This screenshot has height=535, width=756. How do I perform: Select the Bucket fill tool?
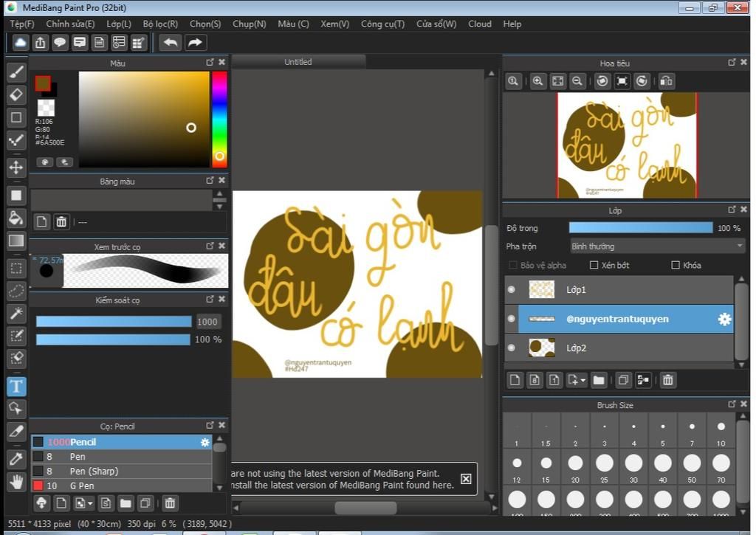click(16, 218)
